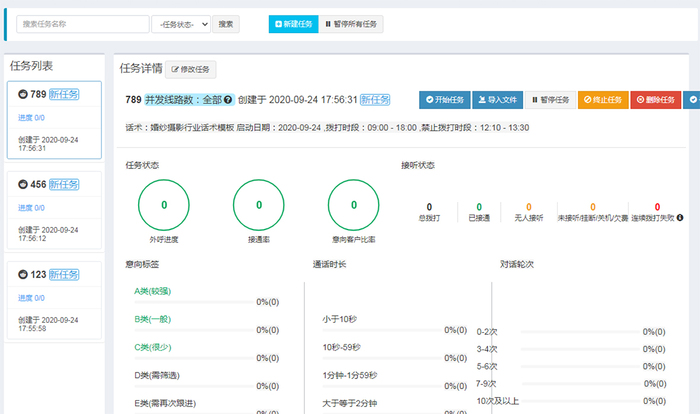Click the D类(需筛选) intent label
Screen dimensions: 700x414
(157, 376)
